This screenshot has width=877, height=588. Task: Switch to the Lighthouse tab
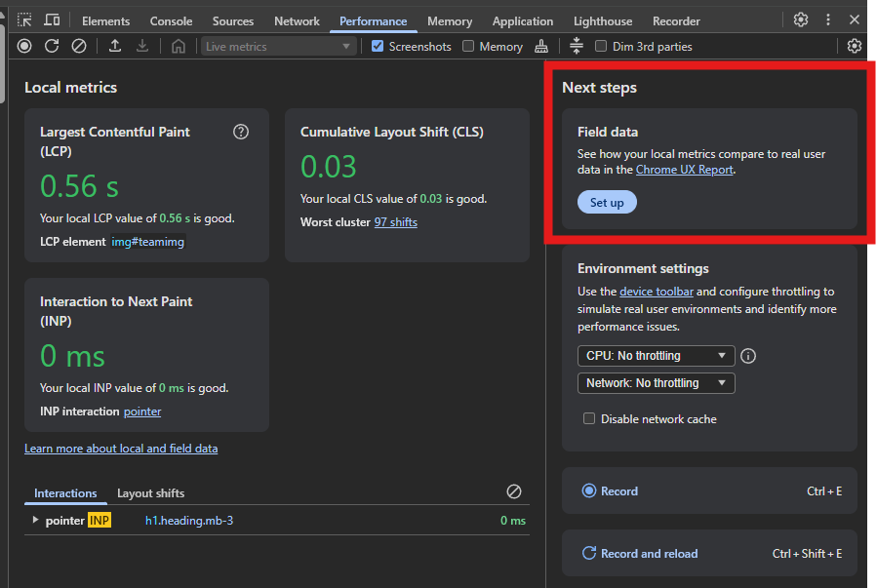[601, 20]
